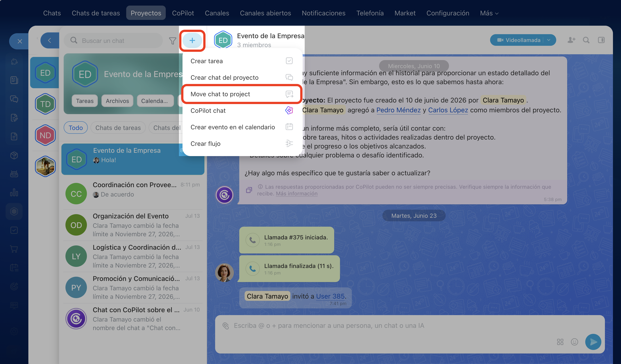Open Promoción y Comunicación chat
The height and width of the screenshot is (364, 621).
pyautogui.click(x=133, y=288)
